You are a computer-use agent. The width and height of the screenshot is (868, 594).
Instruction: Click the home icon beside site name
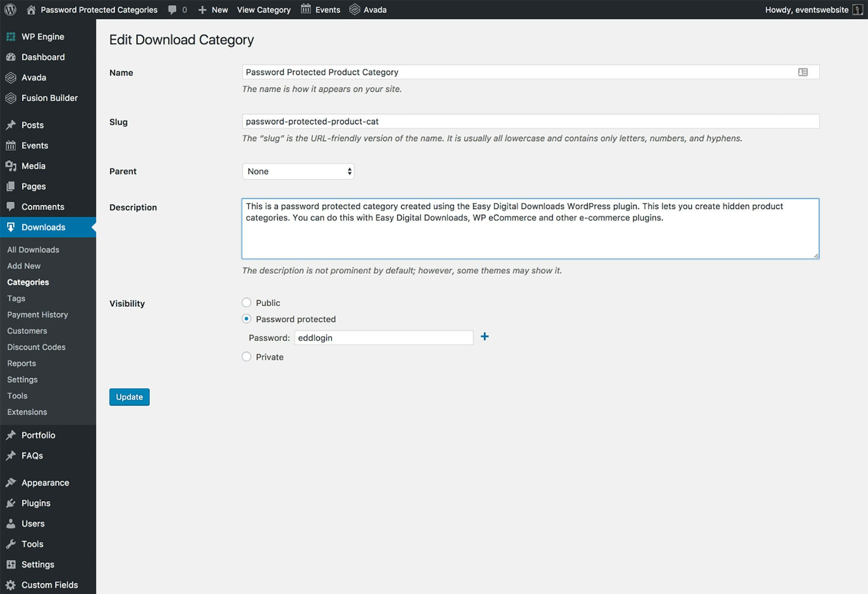tap(31, 10)
